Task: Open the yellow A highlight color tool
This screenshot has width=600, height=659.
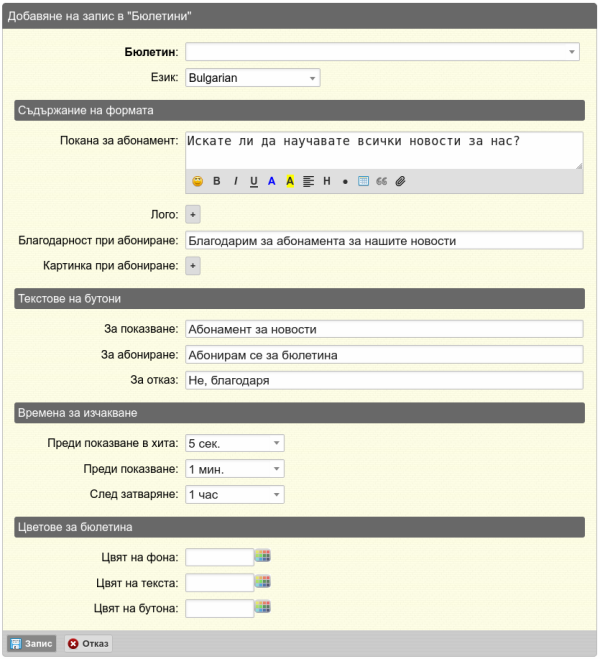Action: pos(290,181)
